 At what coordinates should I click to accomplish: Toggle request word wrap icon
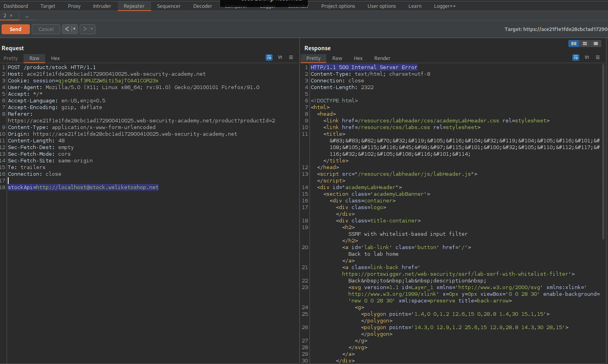[269, 57]
